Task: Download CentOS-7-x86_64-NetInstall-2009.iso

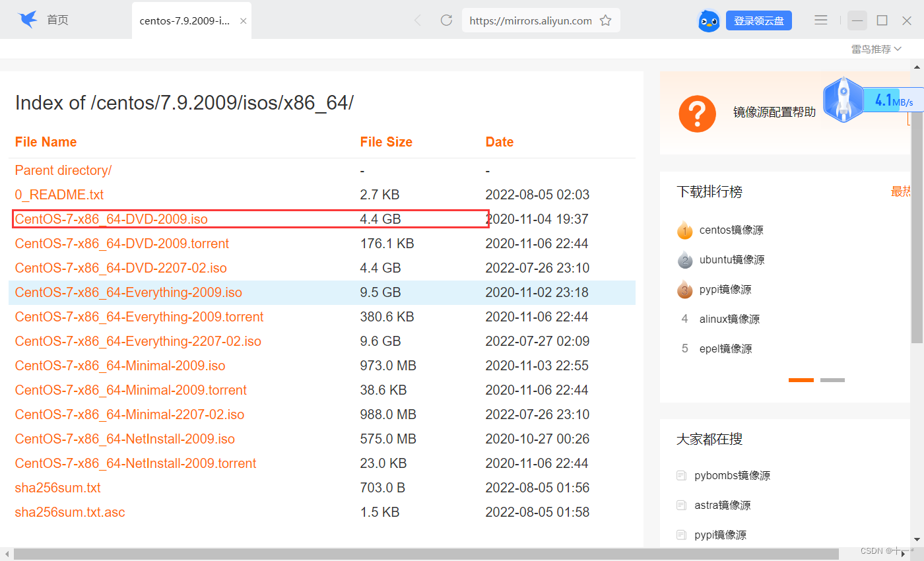Action: coord(125,439)
